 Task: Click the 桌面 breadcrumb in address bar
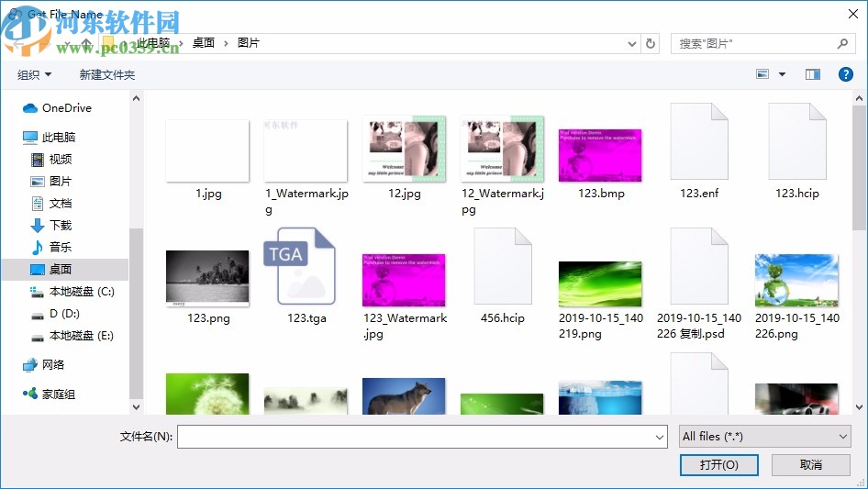(203, 43)
